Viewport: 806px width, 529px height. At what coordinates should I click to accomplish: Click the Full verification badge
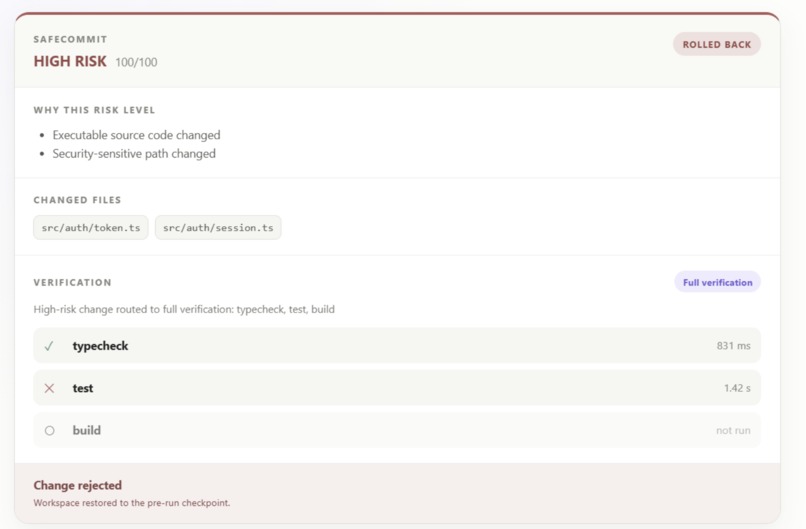point(717,282)
